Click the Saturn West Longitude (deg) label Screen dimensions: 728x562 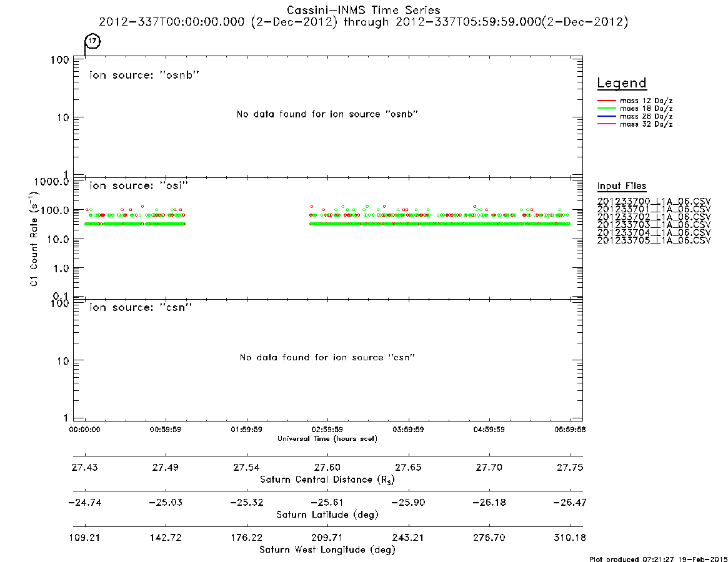327,550
